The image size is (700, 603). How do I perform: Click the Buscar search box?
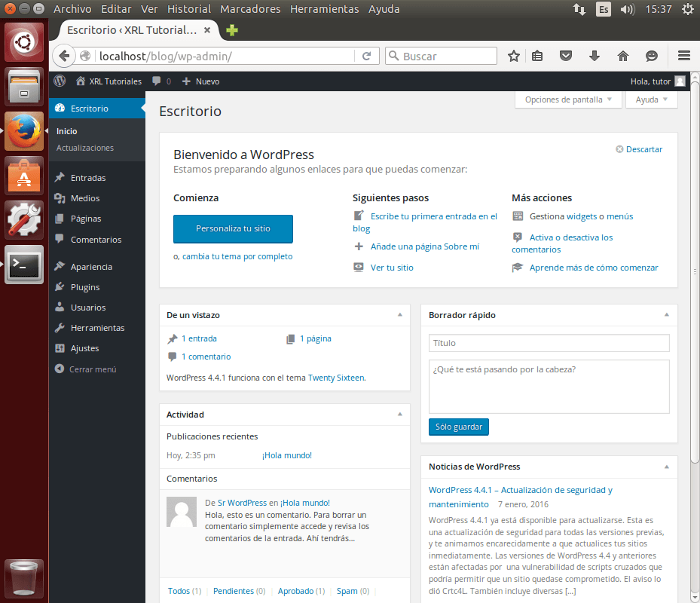pyautogui.click(x=441, y=56)
